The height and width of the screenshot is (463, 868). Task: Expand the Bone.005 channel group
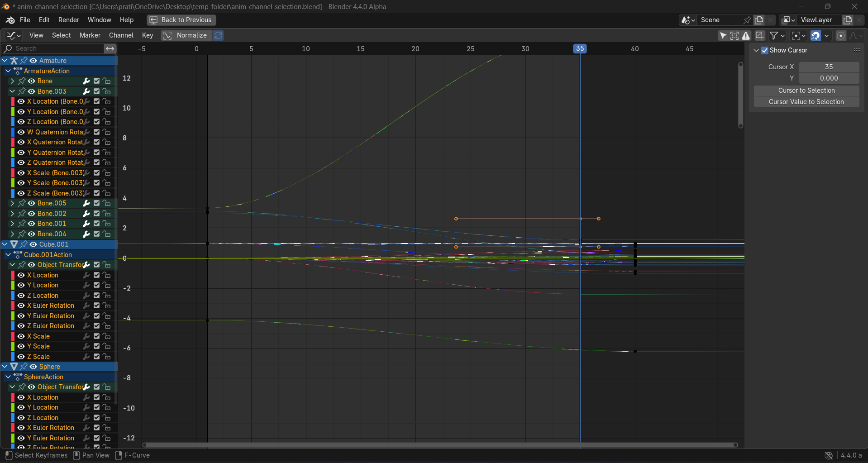click(x=12, y=203)
